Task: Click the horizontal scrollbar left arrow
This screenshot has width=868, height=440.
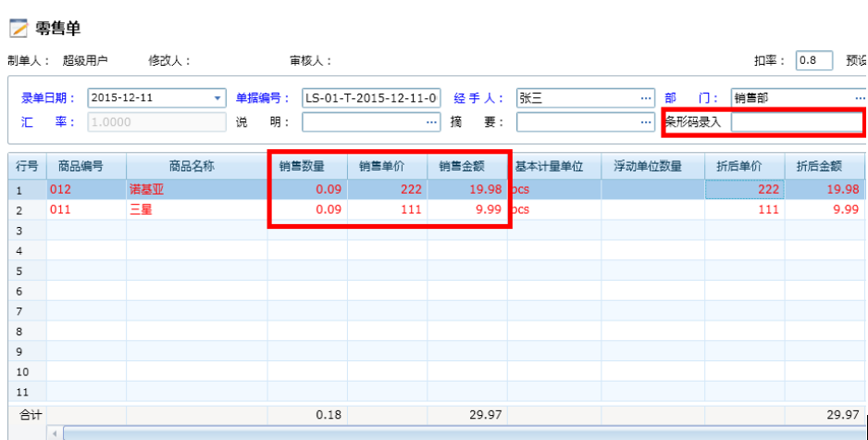Action: coord(56,433)
